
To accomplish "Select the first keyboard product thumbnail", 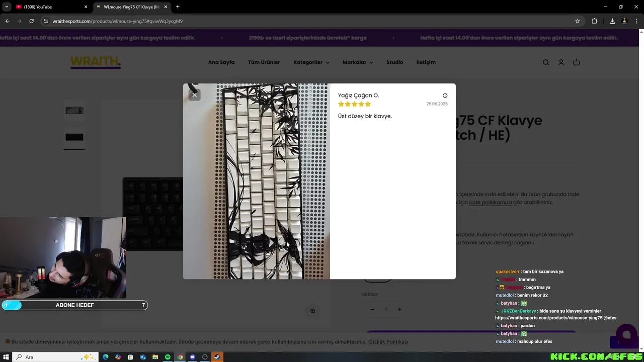I will tap(74, 111).
